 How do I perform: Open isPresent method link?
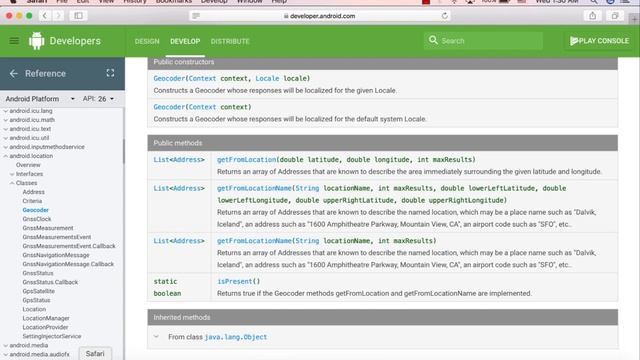click(x=235, y=281)
